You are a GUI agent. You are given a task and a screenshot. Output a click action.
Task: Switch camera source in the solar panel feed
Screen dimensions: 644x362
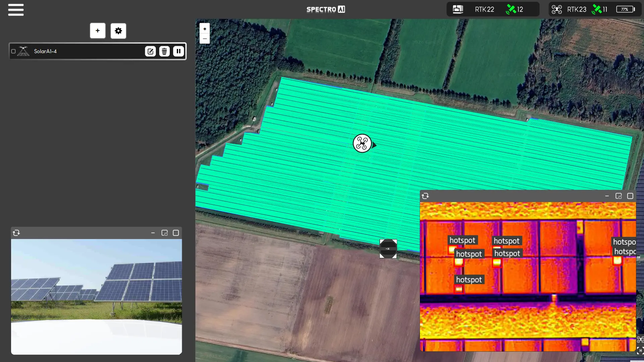[x=16, y=233]
